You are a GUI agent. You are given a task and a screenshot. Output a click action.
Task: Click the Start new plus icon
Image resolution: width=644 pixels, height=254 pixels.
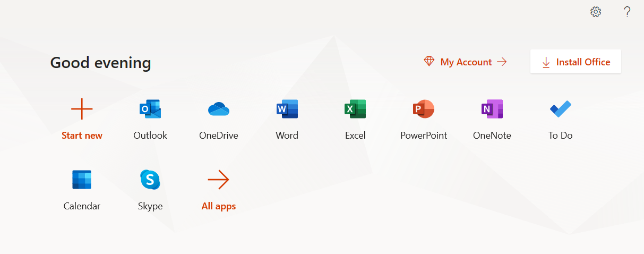point(82,109)
